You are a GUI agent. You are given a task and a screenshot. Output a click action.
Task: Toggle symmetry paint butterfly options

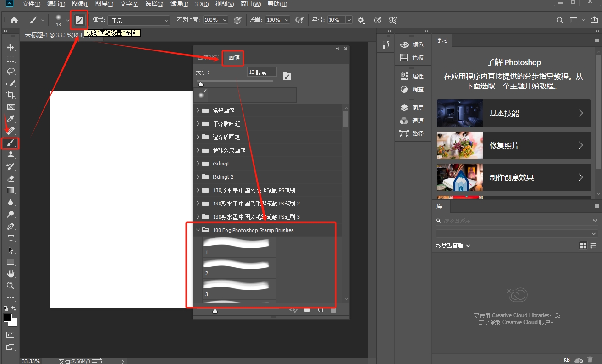tap(392, 20)
